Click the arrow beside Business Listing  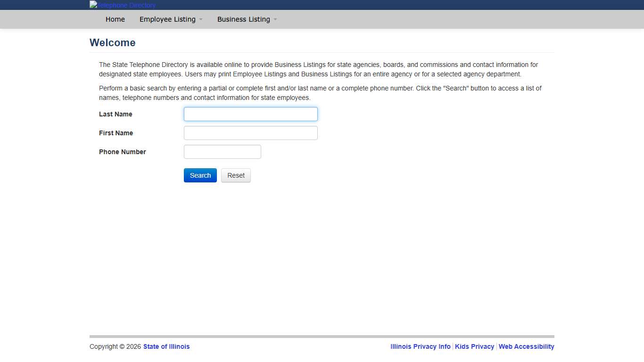tap(275, 19)
